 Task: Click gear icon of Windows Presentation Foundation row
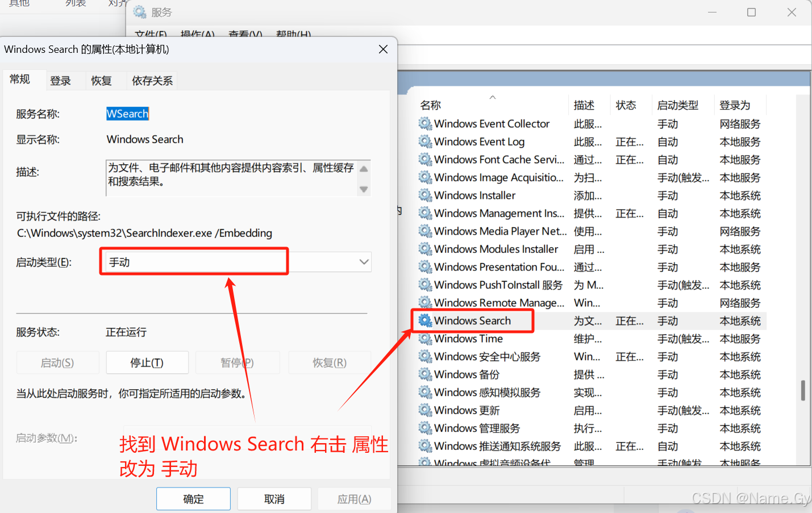[x=425, y=266]
